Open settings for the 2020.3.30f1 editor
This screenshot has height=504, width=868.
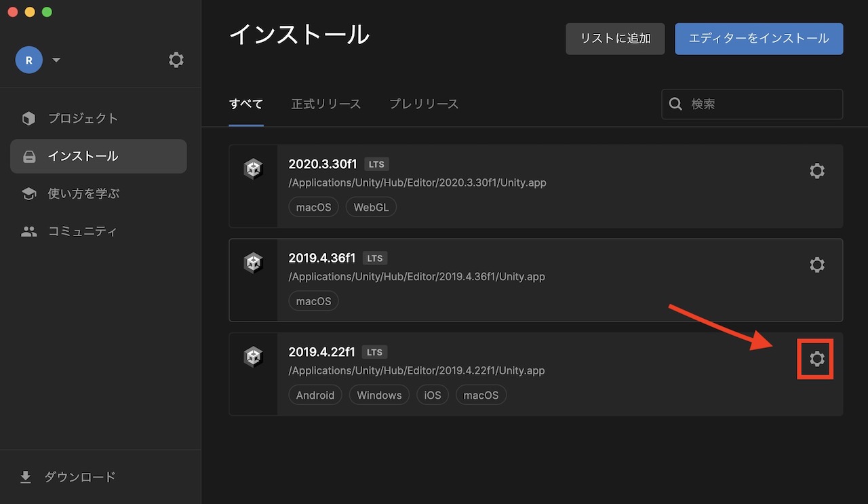point(816,170)
